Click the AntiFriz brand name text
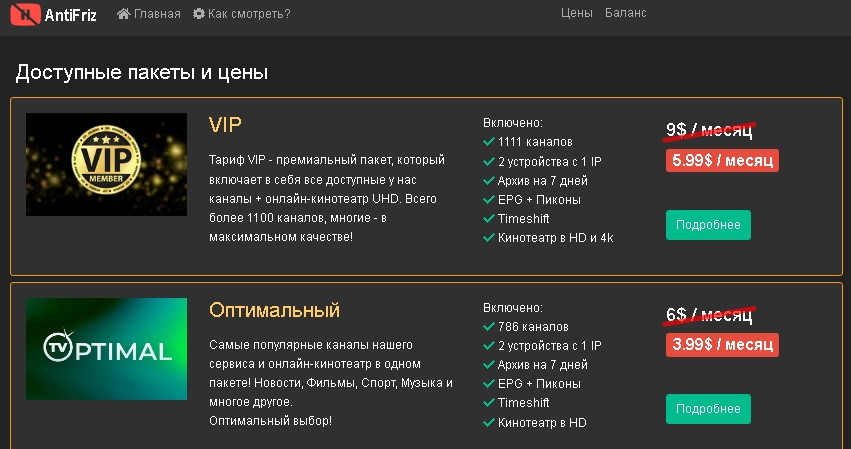Image resolution: width=851 pixels, height=449 pixels. [71, 14]
